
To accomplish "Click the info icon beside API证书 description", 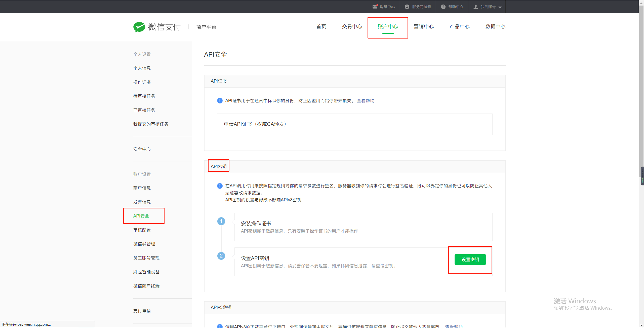I will (x=220, y=101).
